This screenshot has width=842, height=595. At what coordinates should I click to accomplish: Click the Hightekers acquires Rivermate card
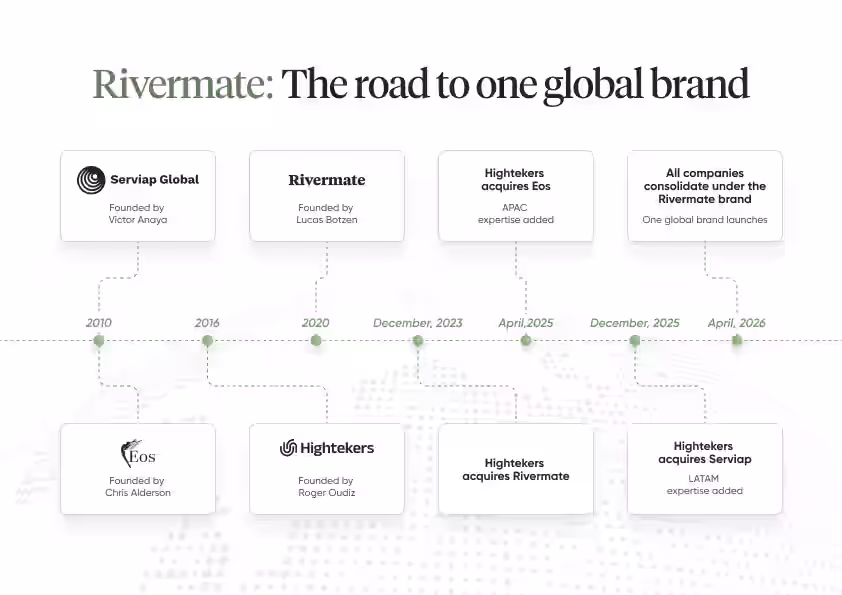[x=516, y=469]
